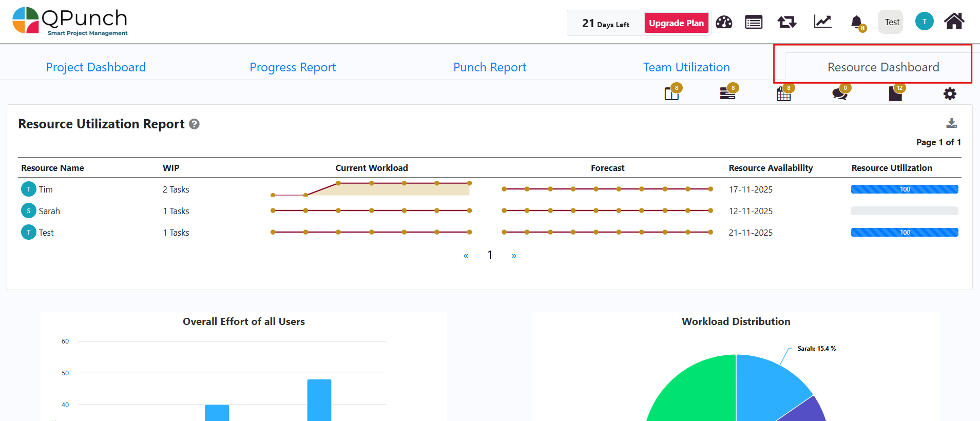Open the calendar view with badge 8
Image resolution: width=980 pixels, height=421 pixels.
click(x=783, y=94)
